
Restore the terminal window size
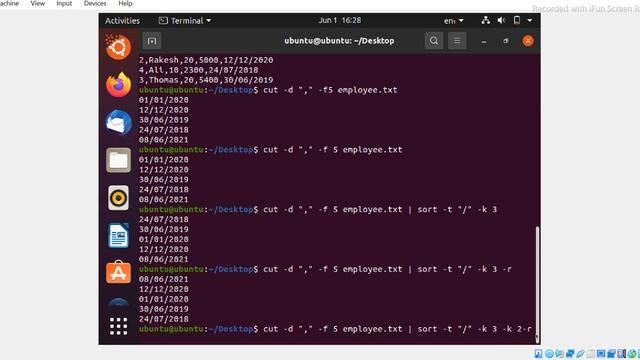pyautogui.click(x=506, y=41)
